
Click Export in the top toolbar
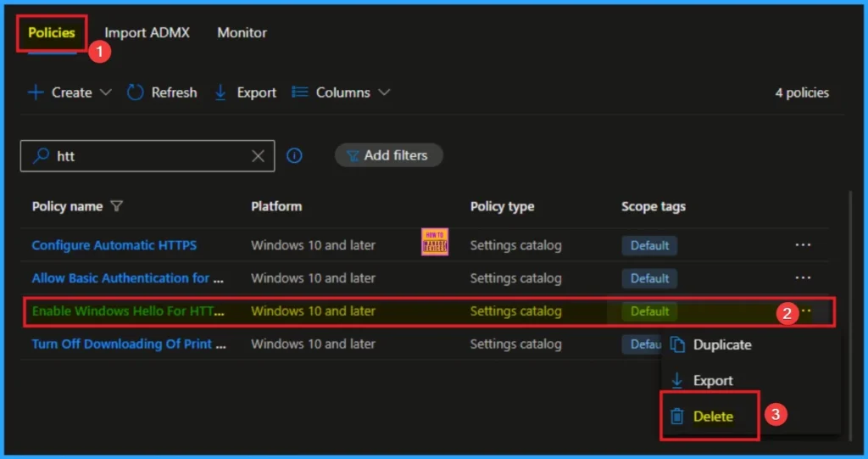pyautogui.click(x=245, y=92)
